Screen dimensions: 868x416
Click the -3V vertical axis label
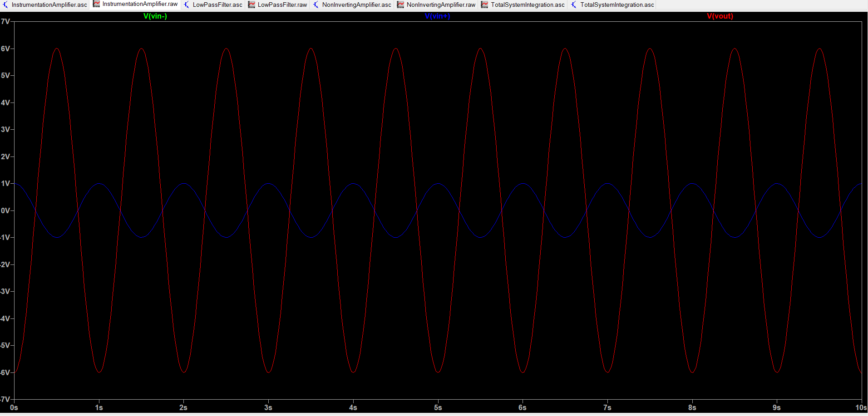tap(5, 291)
